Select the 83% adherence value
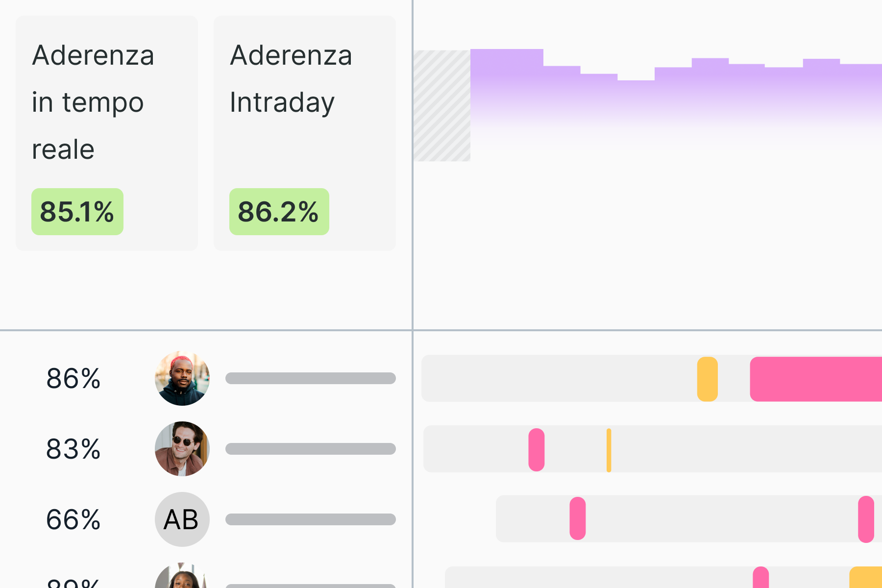This screenshot has height=588, width=882. [73, 449]
